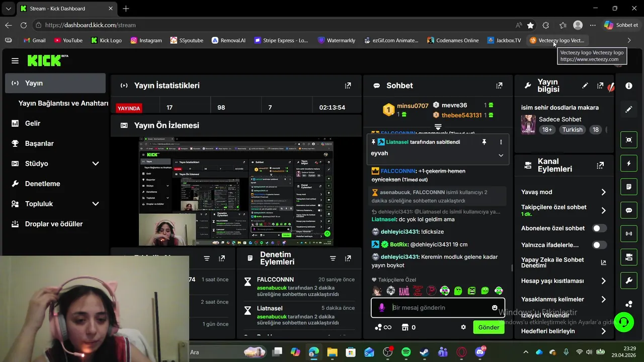Viewport: 644px width, 362px height.
Task: Click the shop icon below chat input
Action: tap(405, 327)
